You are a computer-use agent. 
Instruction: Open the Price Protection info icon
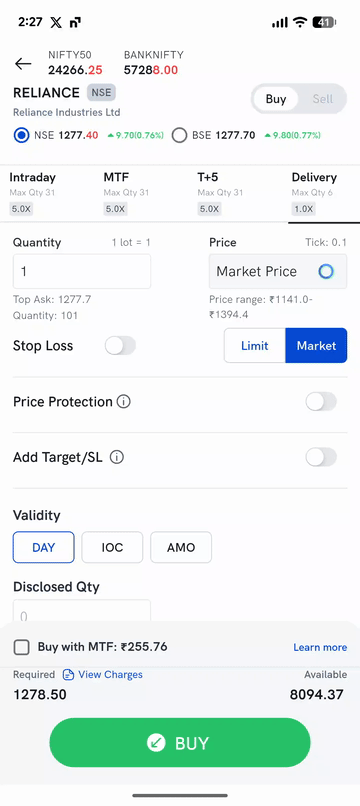click(123, 401)
